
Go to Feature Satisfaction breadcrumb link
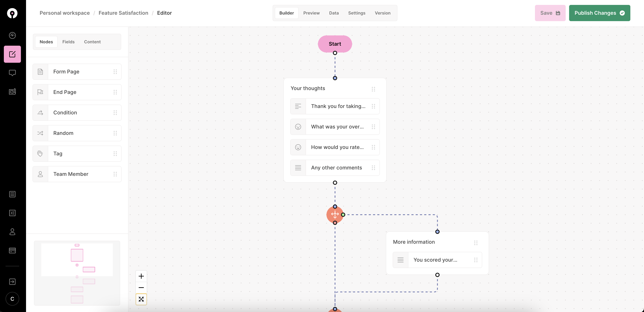[x=123, y=13]
